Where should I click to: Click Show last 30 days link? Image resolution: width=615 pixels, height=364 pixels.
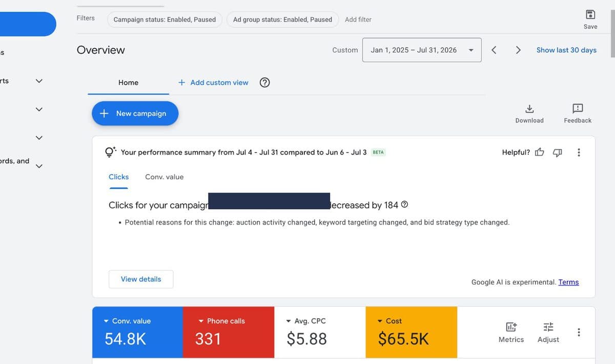(x=566, y=50)
